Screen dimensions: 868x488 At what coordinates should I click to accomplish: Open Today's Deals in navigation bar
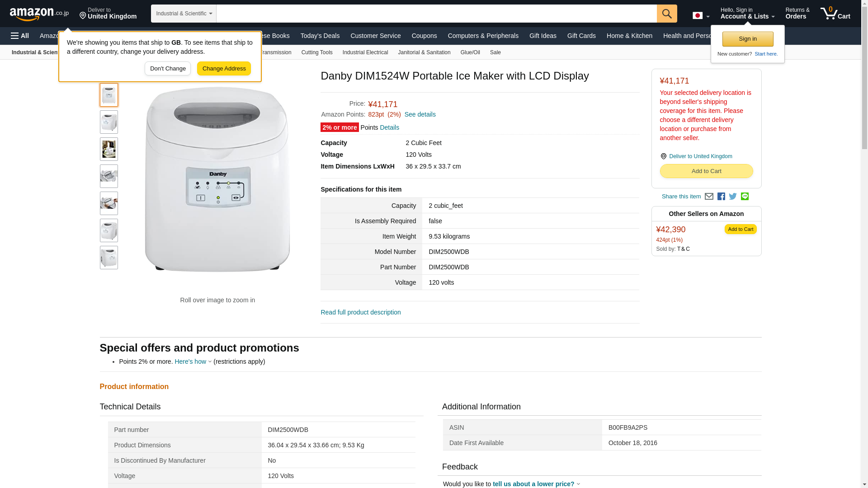320,36
